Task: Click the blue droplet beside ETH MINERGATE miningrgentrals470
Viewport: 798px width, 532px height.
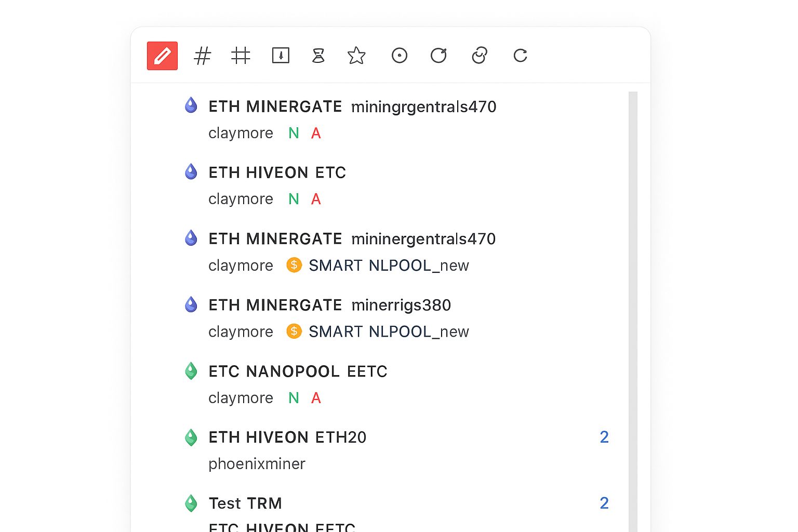Action: click(191, 105)
